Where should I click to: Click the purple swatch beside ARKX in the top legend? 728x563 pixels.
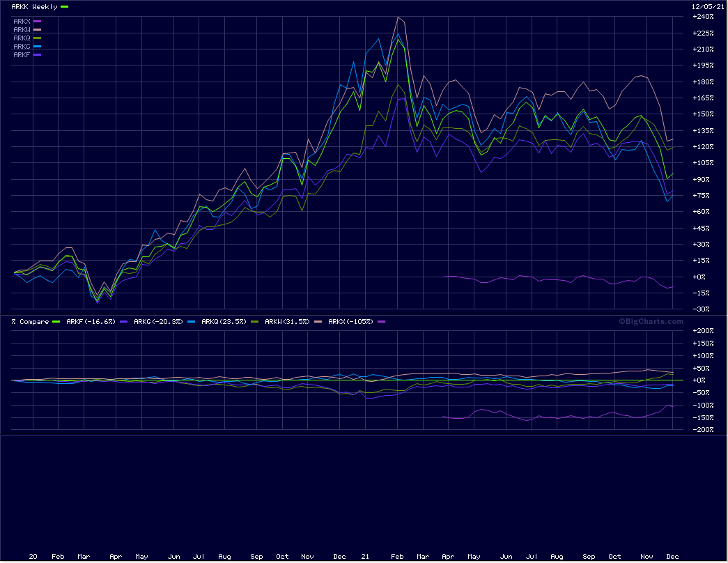point(37,22)
